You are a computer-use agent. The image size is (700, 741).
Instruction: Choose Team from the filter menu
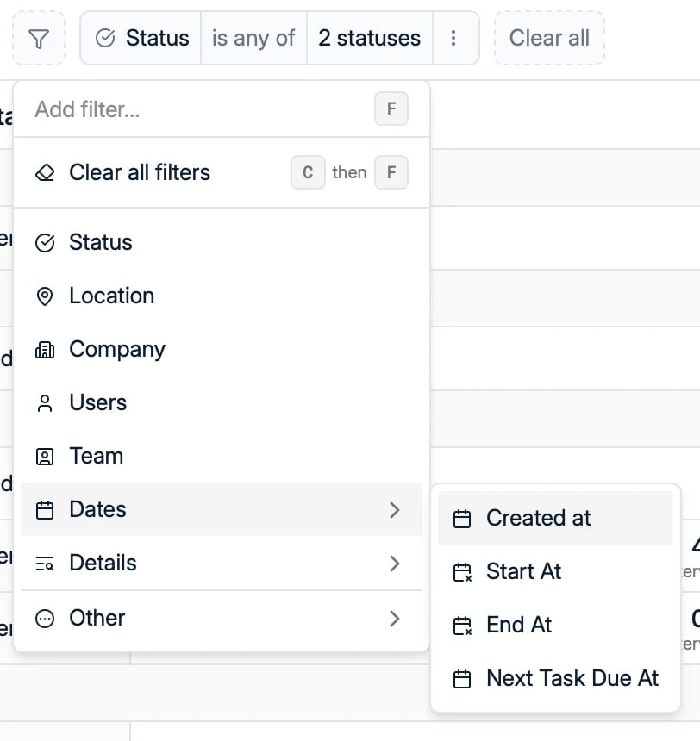(x=222, y=456)
